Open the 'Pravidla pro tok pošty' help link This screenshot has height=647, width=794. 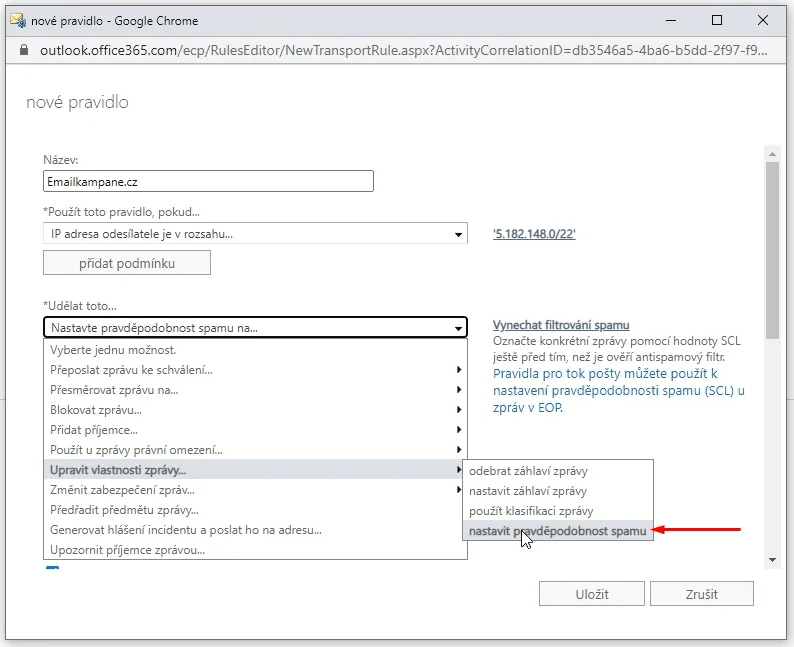(x=619, y=390)
